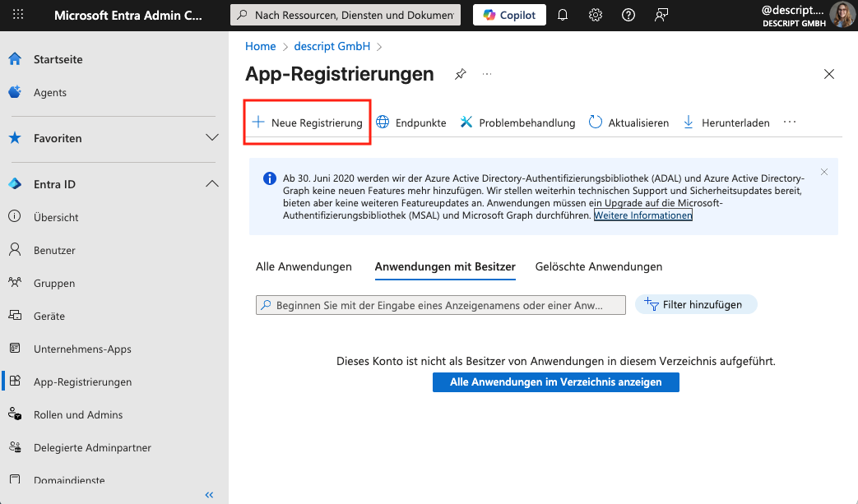The image size is (858, 504).
Task: Pin the App-Registrierungen page
Action: tap(460, 74)
